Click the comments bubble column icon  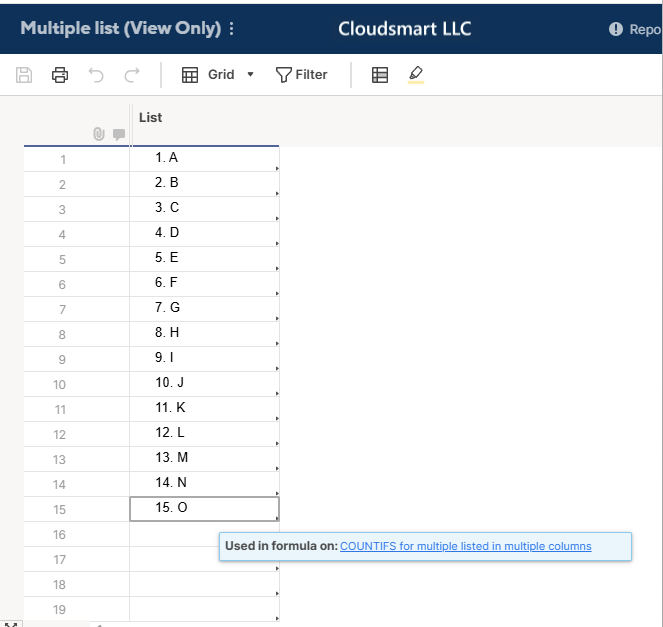(119, 134)
